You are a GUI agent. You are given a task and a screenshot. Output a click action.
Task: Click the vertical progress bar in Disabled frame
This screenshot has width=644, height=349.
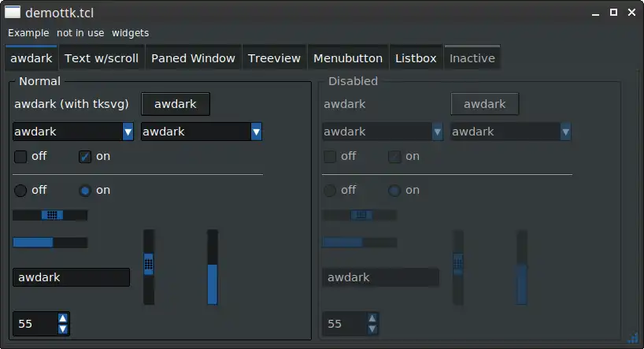click(x=522, y=267)
